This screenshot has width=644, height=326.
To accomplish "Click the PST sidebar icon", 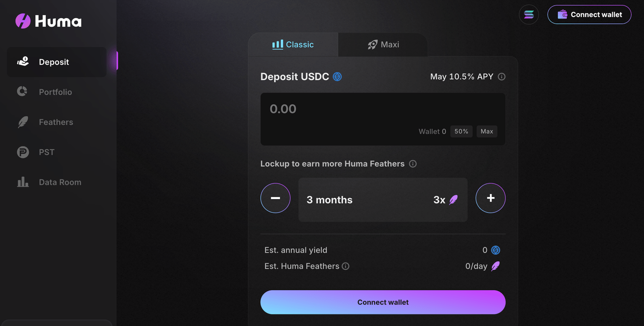I will click(x=23, y=152).
